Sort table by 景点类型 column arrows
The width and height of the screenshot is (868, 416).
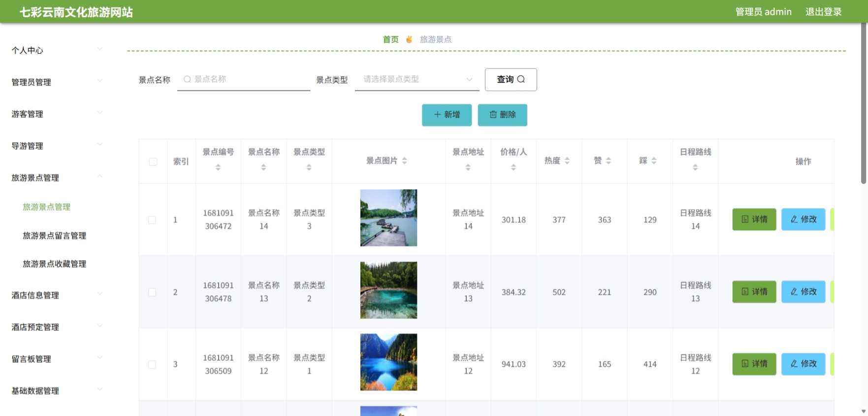coord(309,168)
